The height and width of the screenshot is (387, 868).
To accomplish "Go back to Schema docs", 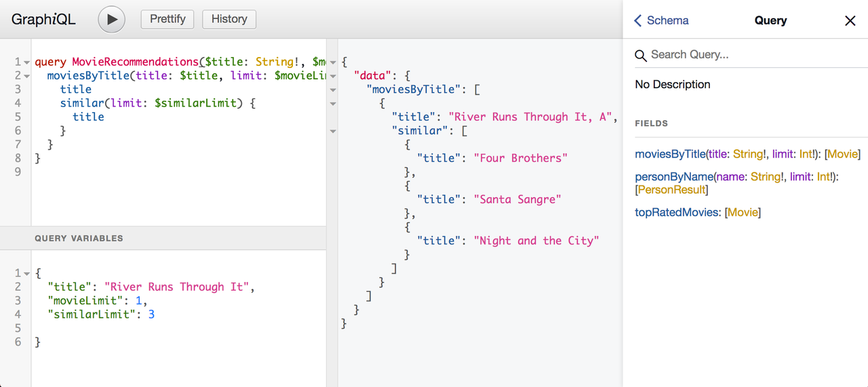I will (661, 20).
